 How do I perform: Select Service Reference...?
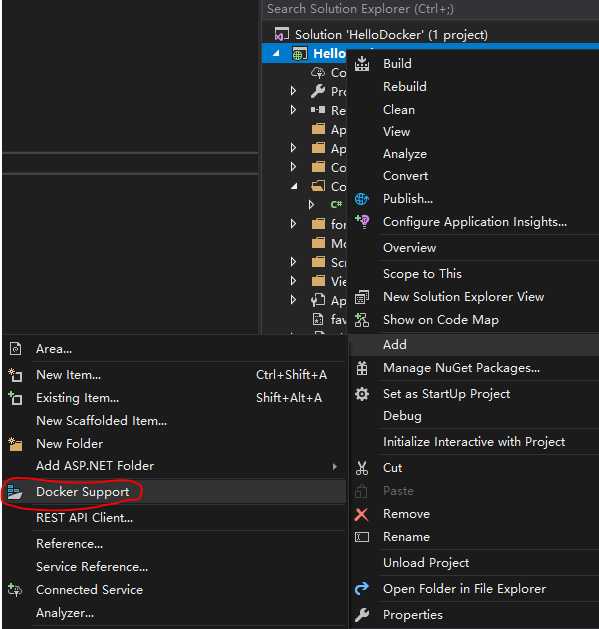(x=92, y=567)
